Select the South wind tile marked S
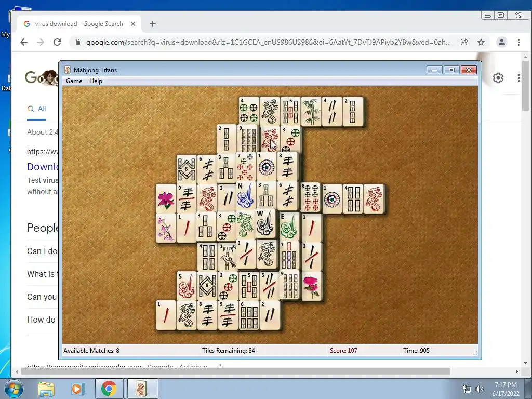The image size is (532, 399). (187, 286)
